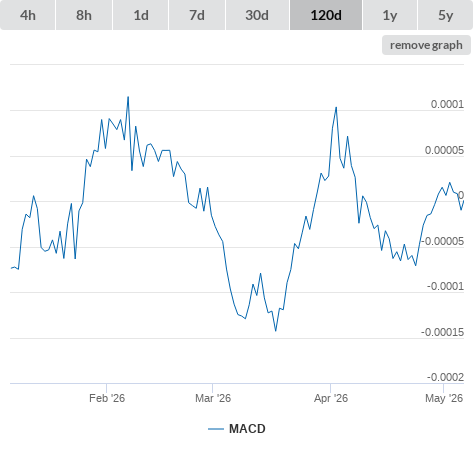The image size is (474, 455).
Task: Click the 0.00005 y-axis label
Action: pyautogui.click(x=444, y=150)
